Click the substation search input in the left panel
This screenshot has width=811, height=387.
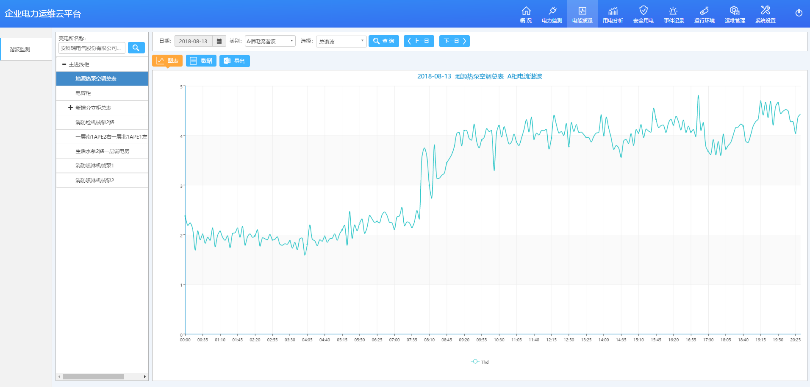[92, 48]
